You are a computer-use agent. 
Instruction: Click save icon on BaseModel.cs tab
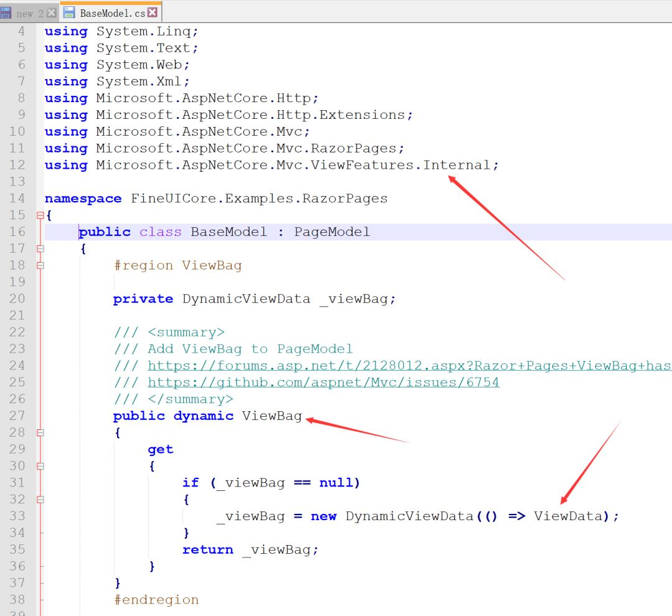(69, 12)
